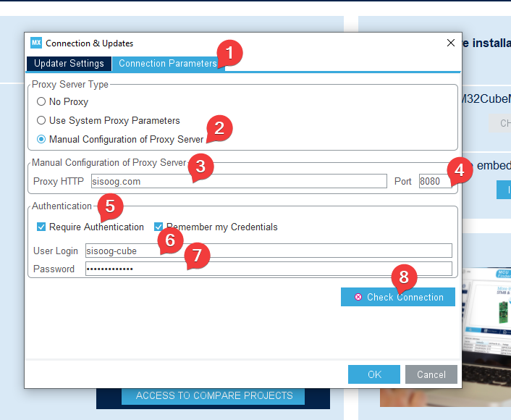
Task: Choose Use System Proxy Parameters
Action: pyautogui.click(x=41, y=121)
